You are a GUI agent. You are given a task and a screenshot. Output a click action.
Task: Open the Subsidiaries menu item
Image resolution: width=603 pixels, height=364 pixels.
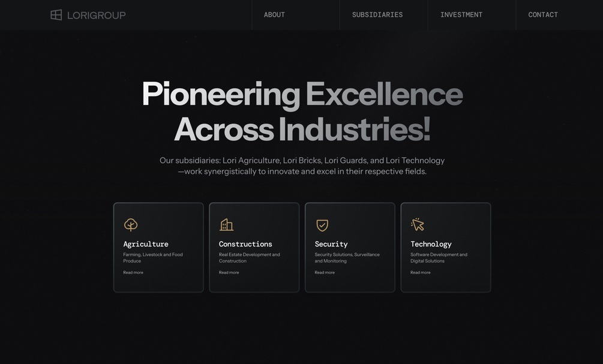coord(377,14)
